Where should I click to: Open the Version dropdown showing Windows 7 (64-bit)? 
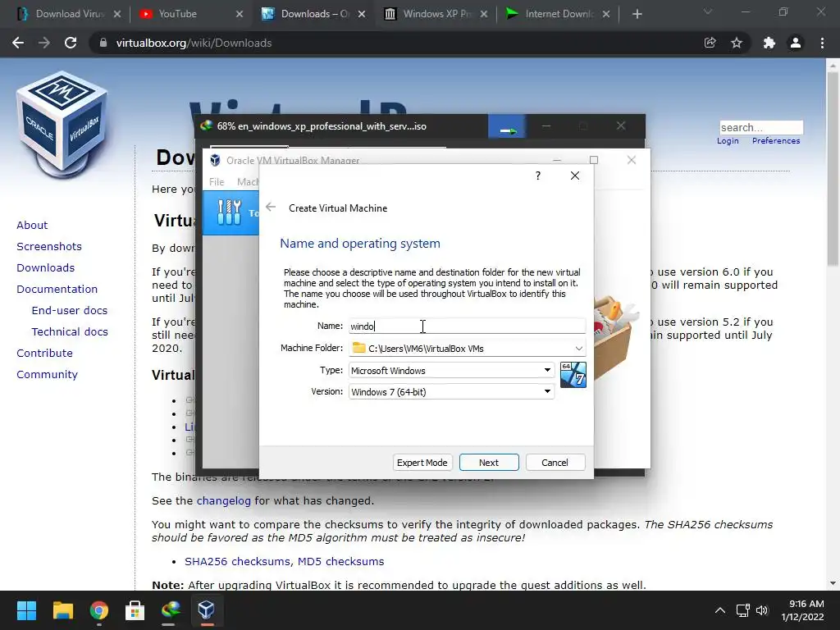click(x=451, y=391)
